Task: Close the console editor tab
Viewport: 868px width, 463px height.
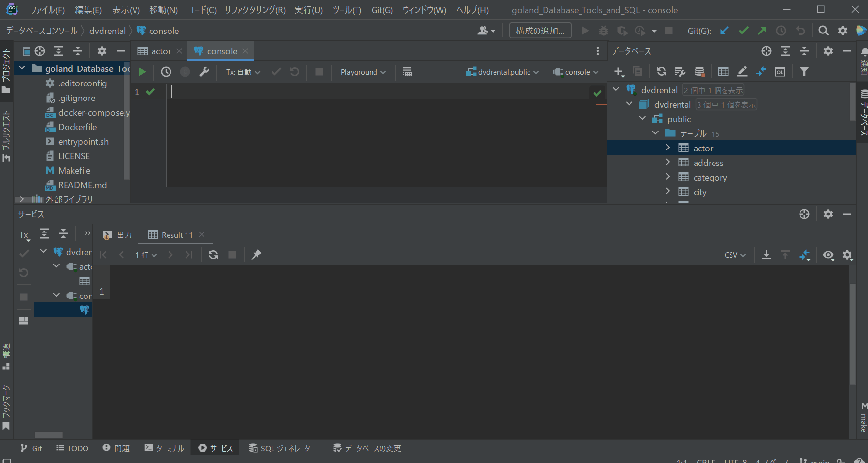Action: click(x=245, y=51)
